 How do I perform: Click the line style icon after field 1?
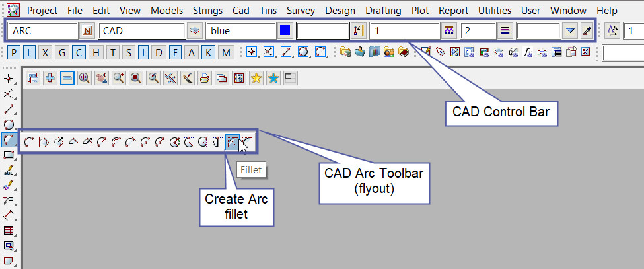pyautogui.click(x=449, y=31)
